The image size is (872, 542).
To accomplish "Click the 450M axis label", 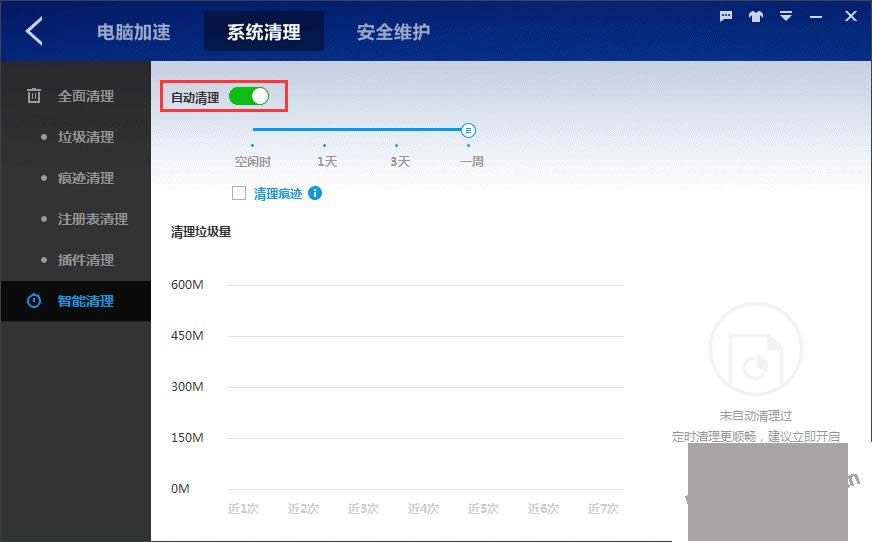I will coord(187,336).
